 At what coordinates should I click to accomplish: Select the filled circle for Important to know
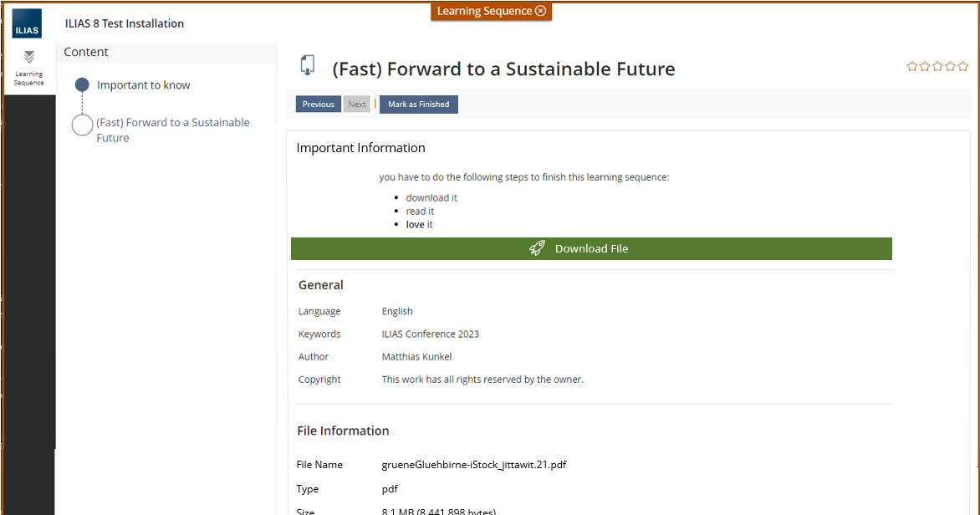(82, 84)
